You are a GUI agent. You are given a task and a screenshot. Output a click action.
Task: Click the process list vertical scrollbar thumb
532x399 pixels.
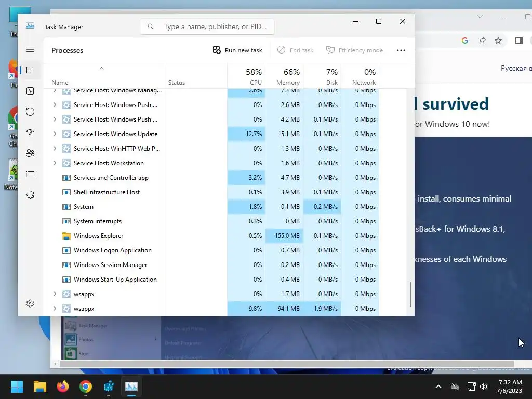[410, 294]
